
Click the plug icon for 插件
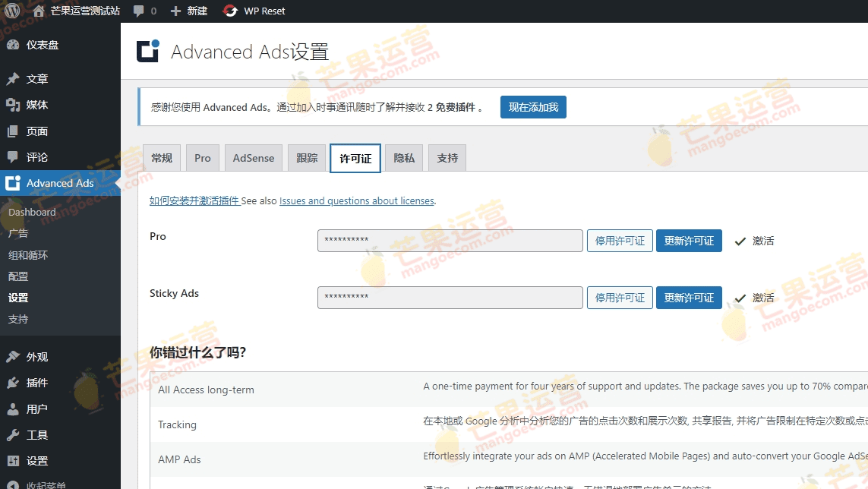[13, 383]
